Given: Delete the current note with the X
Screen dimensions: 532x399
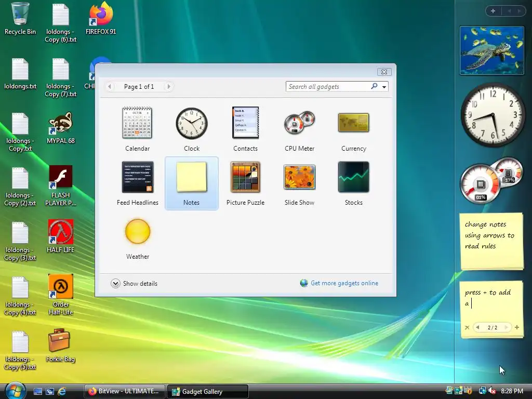Looking at the screenshot, I should click(x=467, y=327).
